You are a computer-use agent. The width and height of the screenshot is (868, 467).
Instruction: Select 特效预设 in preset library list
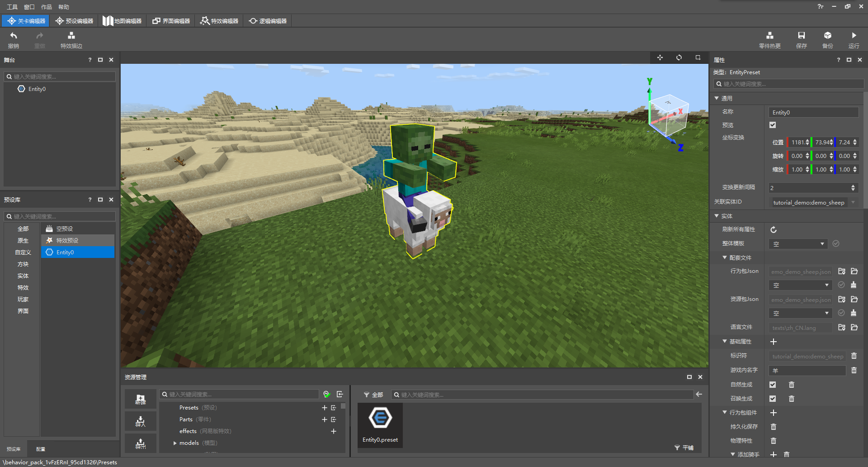tap(78, 240)
